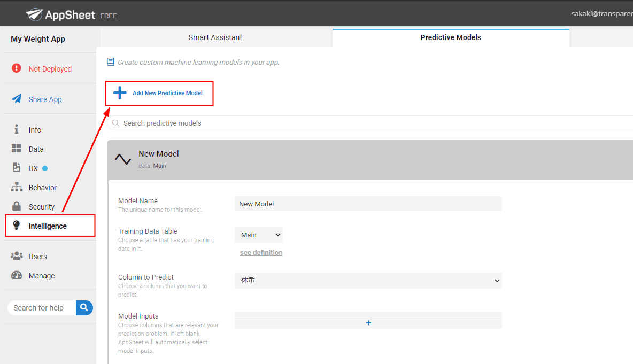The width and height of the screenshot is (633, 364).
Task: Click the Model Inputs label
Action: [x=138, y=316]
